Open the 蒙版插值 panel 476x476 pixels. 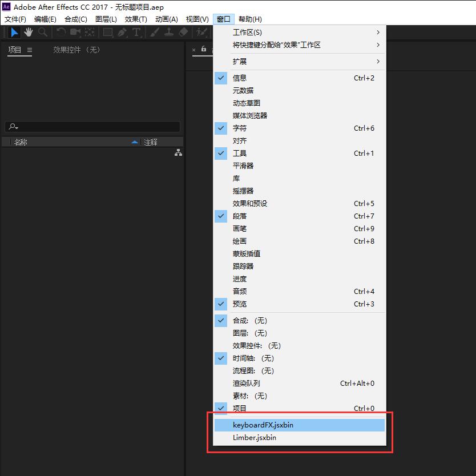300,254
